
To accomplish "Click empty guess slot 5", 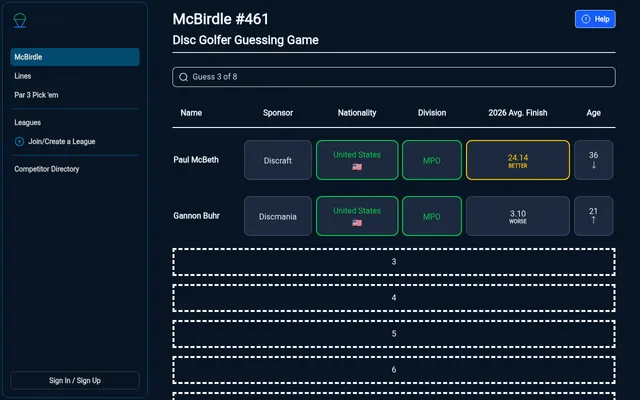I will [x=394, y=334].
